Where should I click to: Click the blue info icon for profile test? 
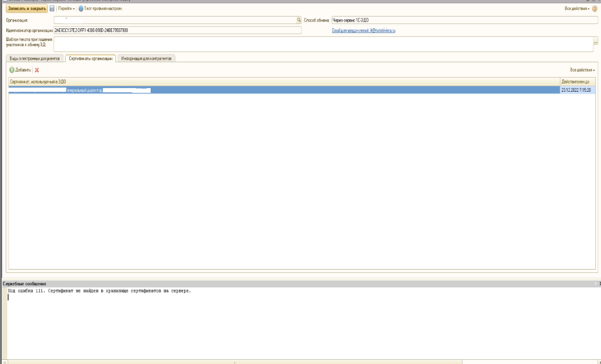(x=81, y=9)
